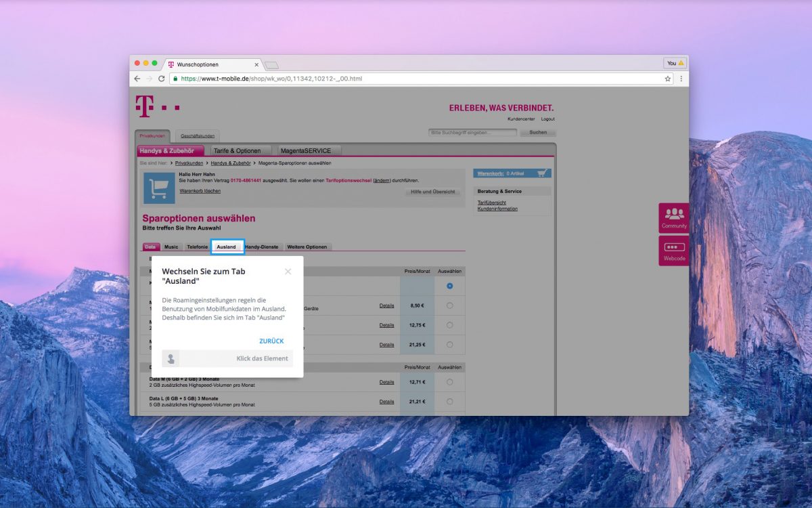The width and height of the screenshot is (812, 508).
Task: Open the Chrome three-dot menu
Action: 681,79
